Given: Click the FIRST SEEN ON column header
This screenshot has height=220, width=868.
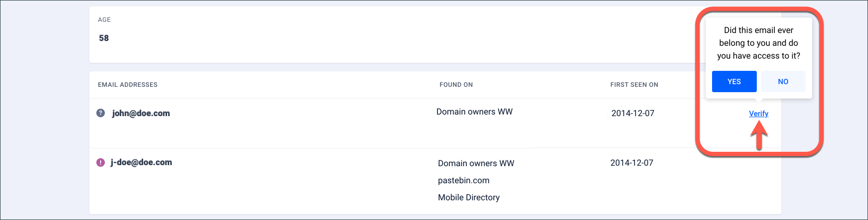Looking at the screenshot, I should click(x=634, y=85).
